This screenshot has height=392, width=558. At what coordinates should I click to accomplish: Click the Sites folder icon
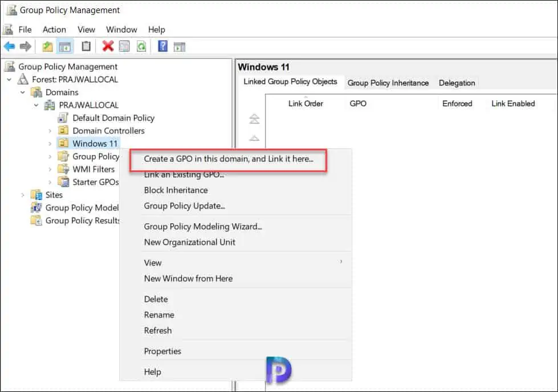[36, 195]
